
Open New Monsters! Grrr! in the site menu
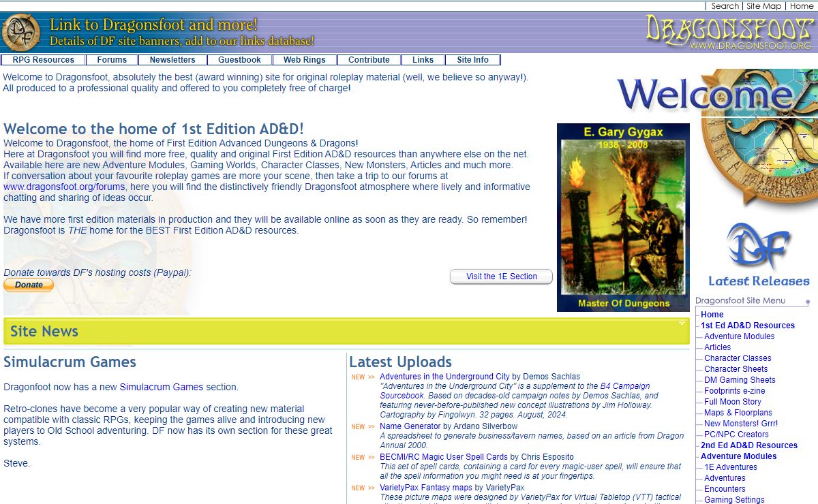click(x=741, y=424)
